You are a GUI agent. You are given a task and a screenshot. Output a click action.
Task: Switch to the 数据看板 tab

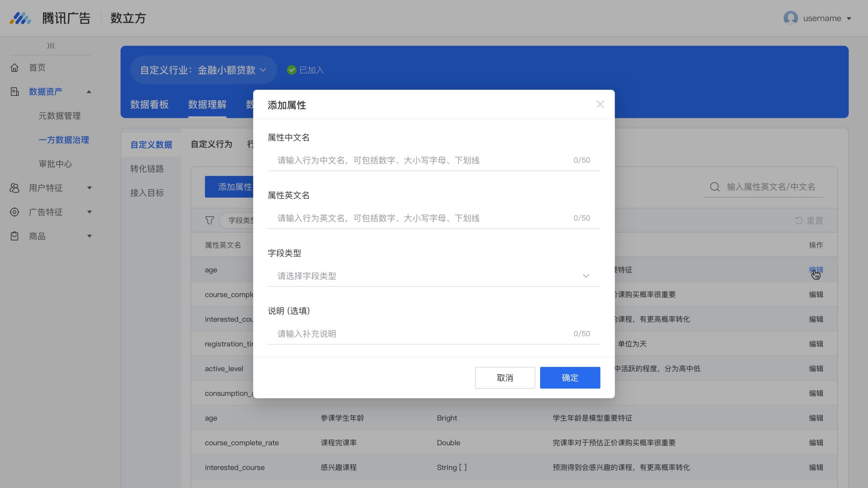(149, 104)
